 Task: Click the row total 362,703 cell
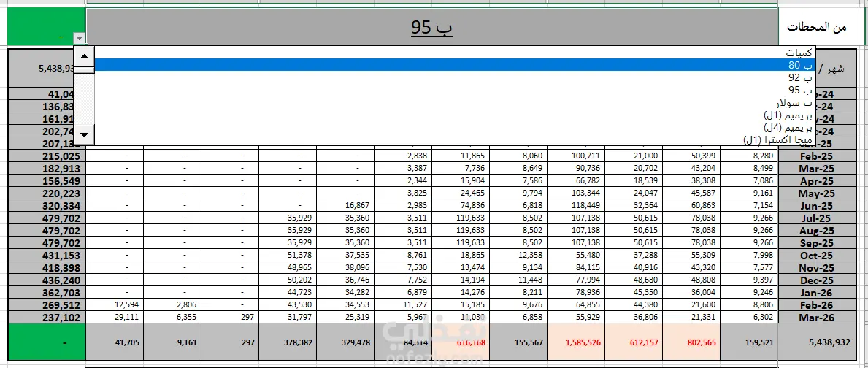47,294
